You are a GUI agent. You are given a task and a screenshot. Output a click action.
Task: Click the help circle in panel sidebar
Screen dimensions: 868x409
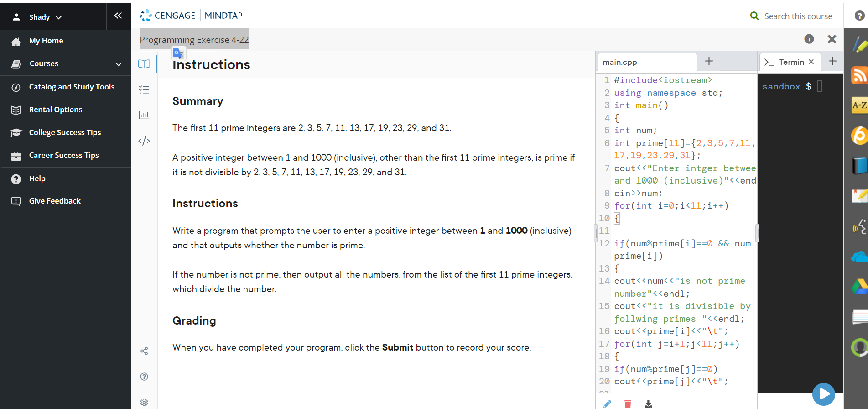[144, 377]
